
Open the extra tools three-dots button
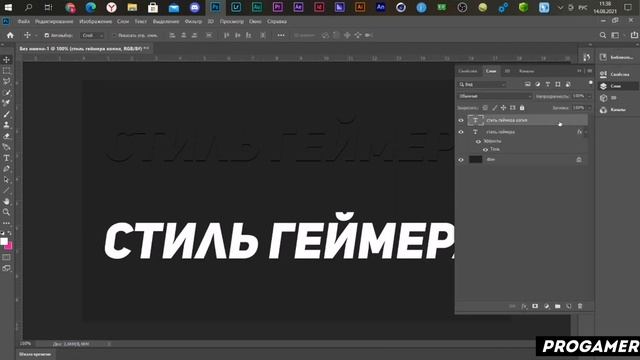point(7,223)
